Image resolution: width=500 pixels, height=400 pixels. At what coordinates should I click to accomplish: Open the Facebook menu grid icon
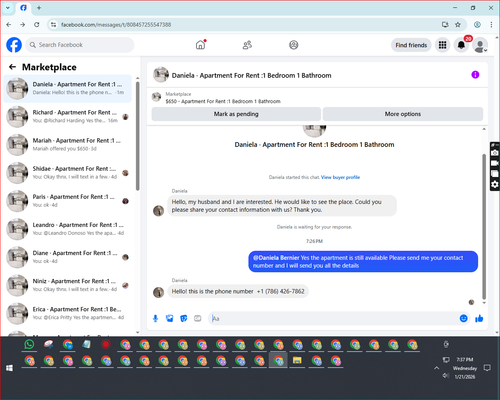point(442,45)
